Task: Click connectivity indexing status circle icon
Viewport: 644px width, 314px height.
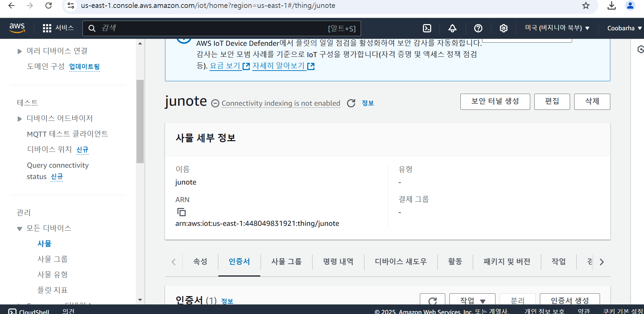Action: click(215, 103)
